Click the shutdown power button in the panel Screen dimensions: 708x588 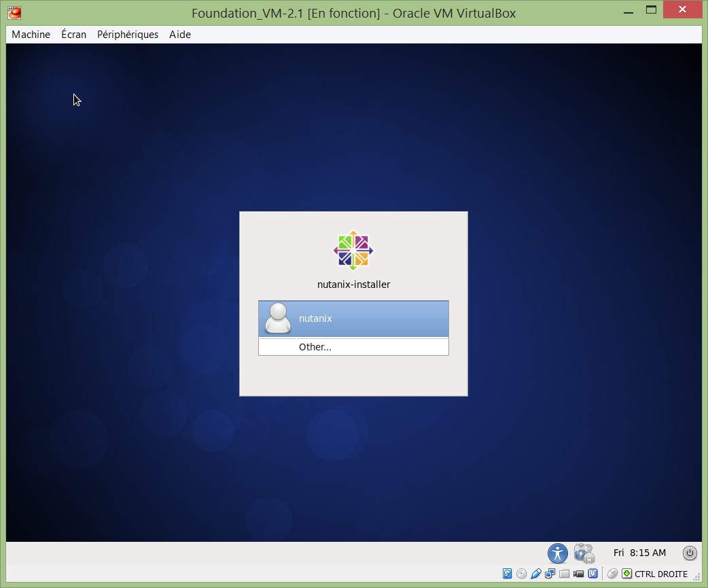coord(690,553)
